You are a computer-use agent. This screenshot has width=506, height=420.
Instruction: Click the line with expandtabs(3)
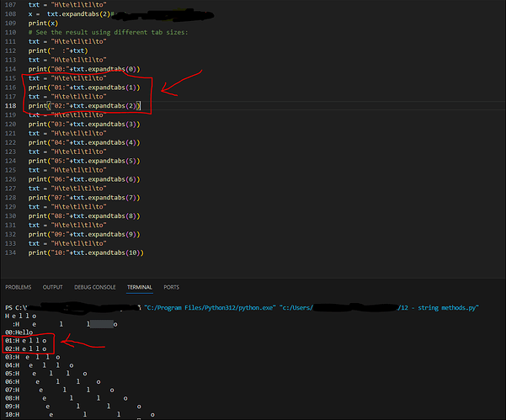pos(84,125)
